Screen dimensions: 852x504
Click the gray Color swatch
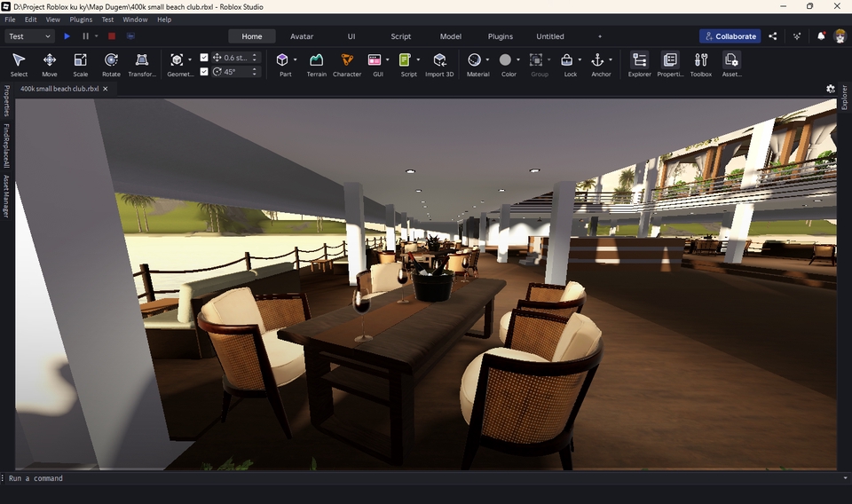[x=505, y=59]
